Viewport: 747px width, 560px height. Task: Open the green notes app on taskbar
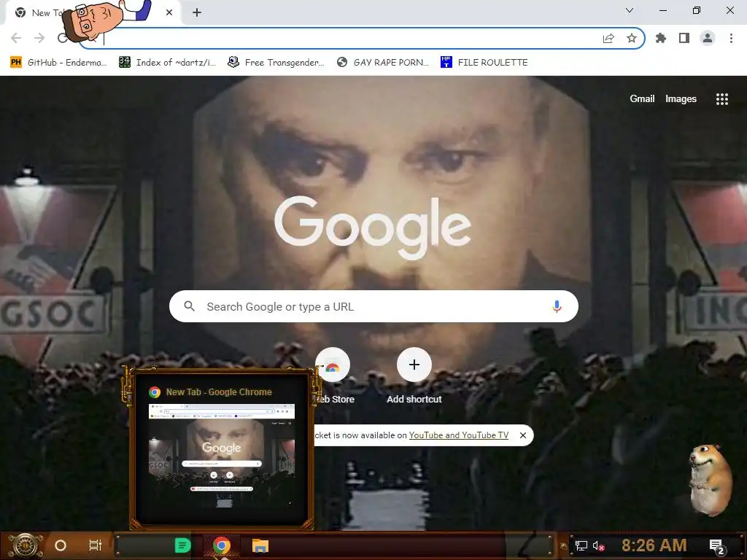tap(182, 545)
